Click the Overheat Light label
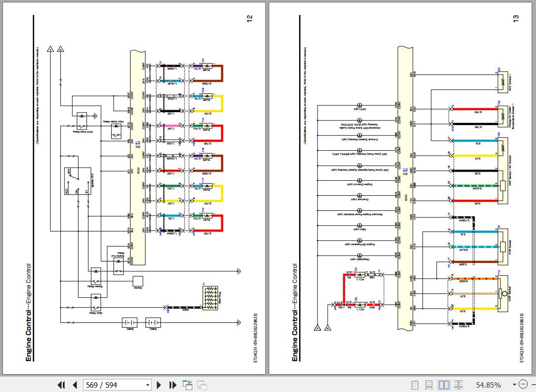The height and width of the screenshot is (392, 536). click(x=360, y=199)
